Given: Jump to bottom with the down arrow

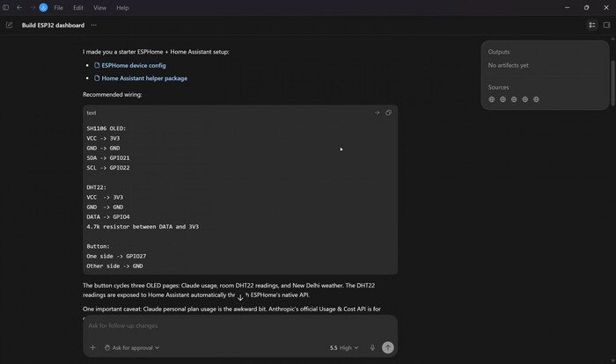Looking at the screenshot, I should click(240, 298).
